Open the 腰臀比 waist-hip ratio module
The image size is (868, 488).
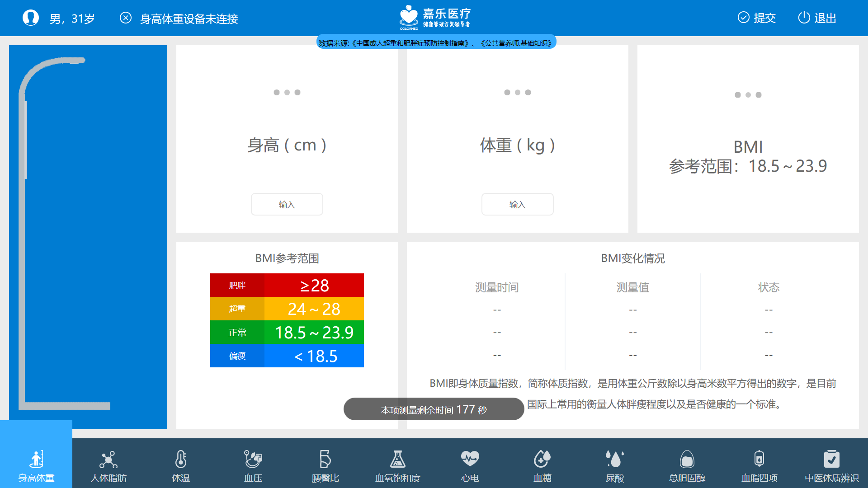click(x=325, y=463)
